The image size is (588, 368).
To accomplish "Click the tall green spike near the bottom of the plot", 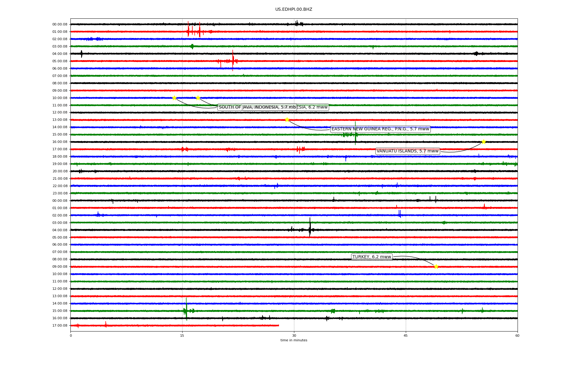I will coord(186,309).
